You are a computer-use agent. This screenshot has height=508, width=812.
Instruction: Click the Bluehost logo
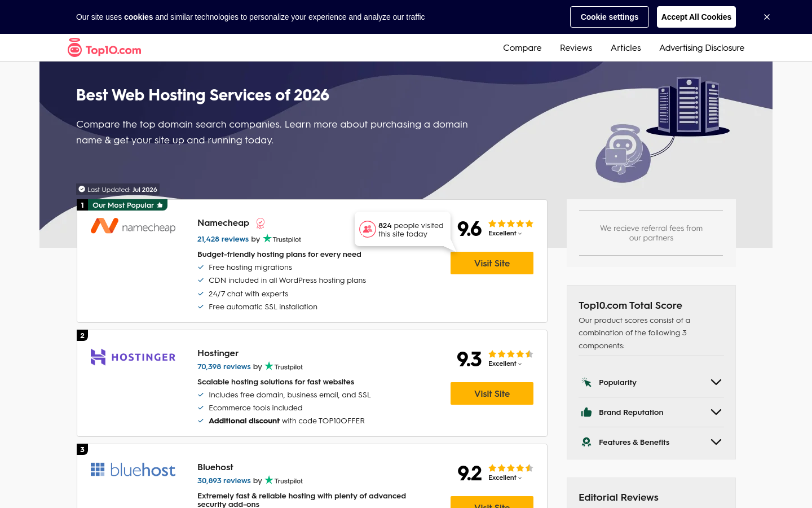tap(133, 470)
